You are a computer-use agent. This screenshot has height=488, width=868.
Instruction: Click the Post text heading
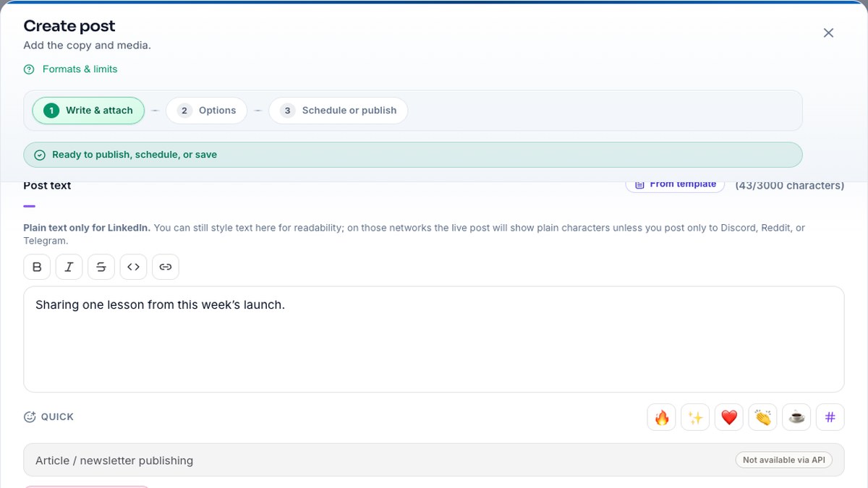point(47,186)
